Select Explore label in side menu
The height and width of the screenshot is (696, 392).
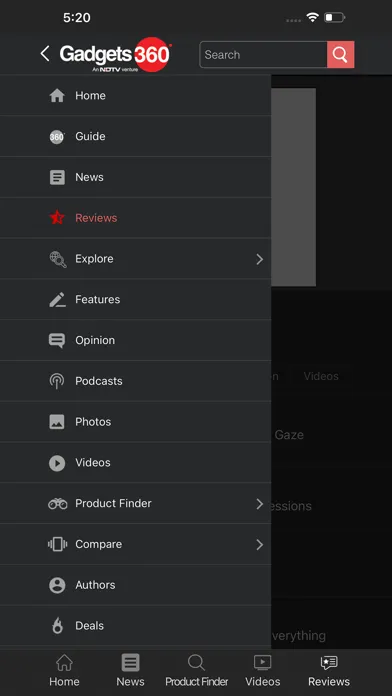(94, 259)
